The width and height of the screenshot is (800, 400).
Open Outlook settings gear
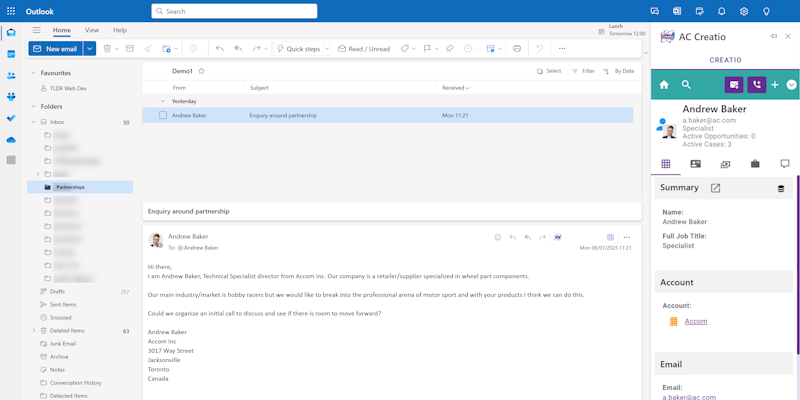coord(744,11)
